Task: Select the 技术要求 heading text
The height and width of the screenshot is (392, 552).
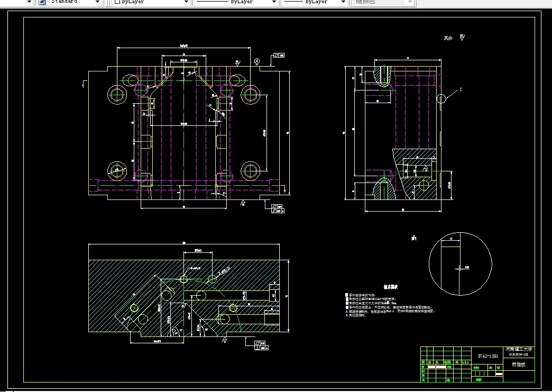Action: click(x=390, y=287)
